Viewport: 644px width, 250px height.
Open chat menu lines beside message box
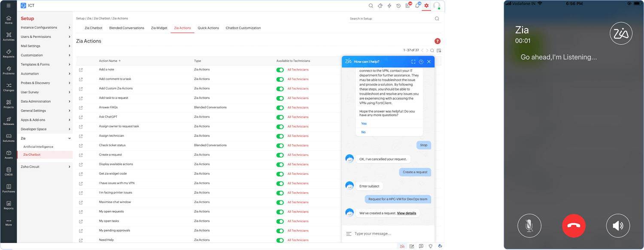click(x=349, y=234)
